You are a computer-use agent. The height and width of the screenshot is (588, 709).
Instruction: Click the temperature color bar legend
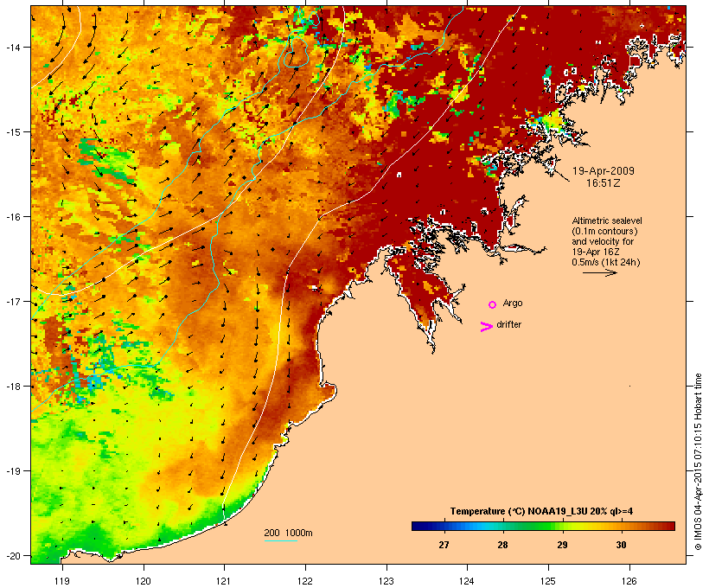[543, 526]
